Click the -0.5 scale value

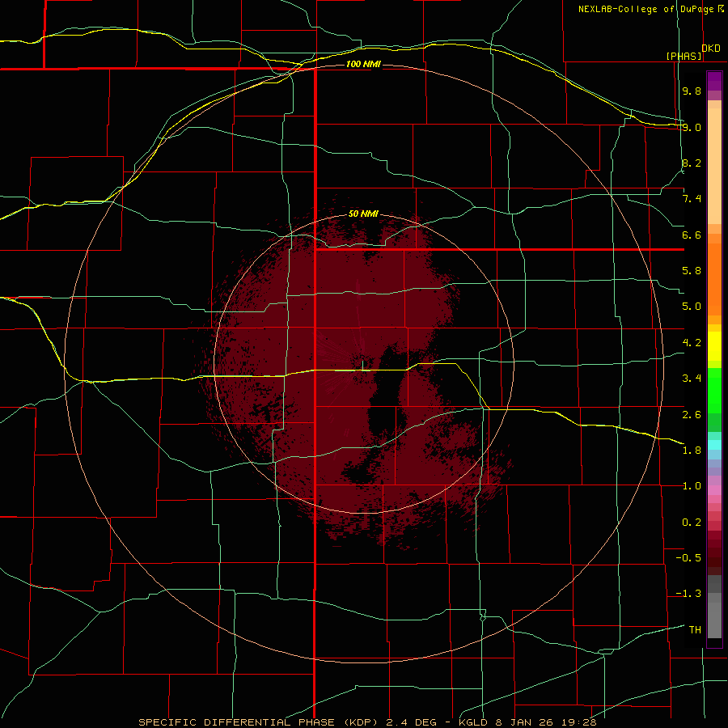click(x=688, y=558)
